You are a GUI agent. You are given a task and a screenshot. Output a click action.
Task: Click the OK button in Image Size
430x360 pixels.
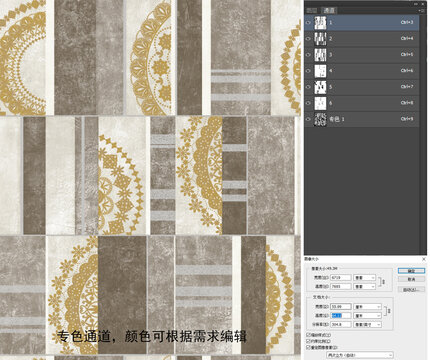pyautogui.click(x=411, y=271)
